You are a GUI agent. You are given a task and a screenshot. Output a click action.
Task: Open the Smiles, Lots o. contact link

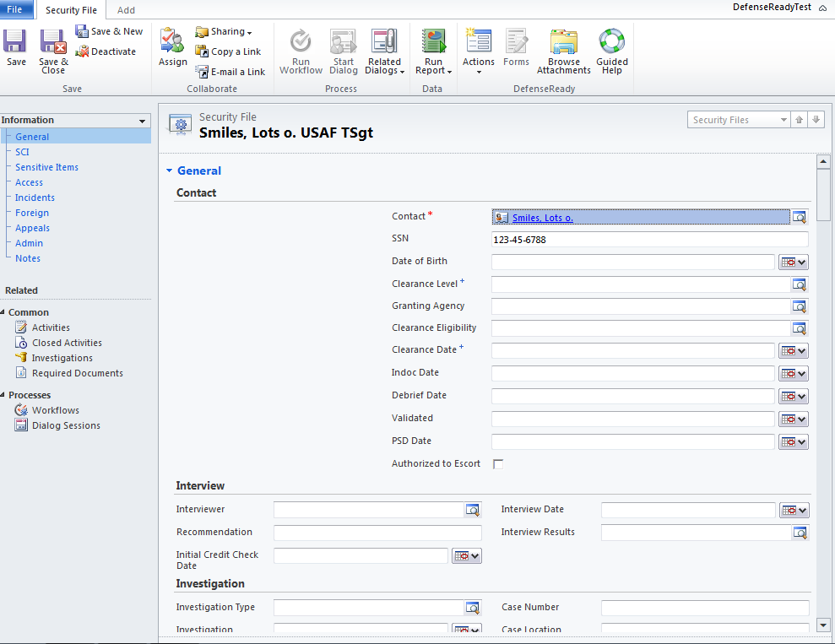(x=542, y=218)
